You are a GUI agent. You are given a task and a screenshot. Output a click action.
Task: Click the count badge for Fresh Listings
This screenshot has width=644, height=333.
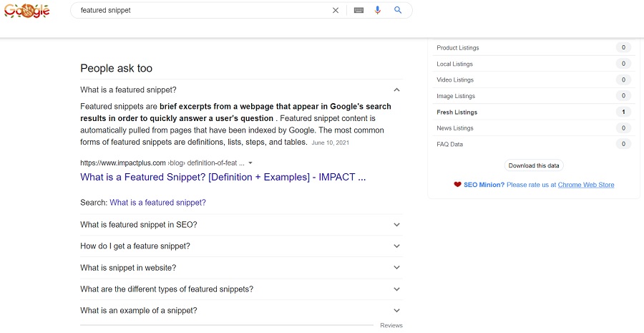[x=623, y=112]
